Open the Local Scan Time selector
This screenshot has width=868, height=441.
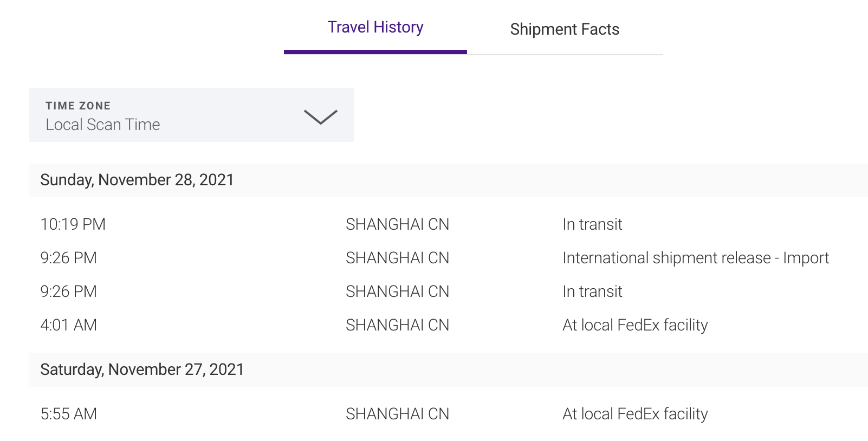pyautogui.click(x=103, y=125)
